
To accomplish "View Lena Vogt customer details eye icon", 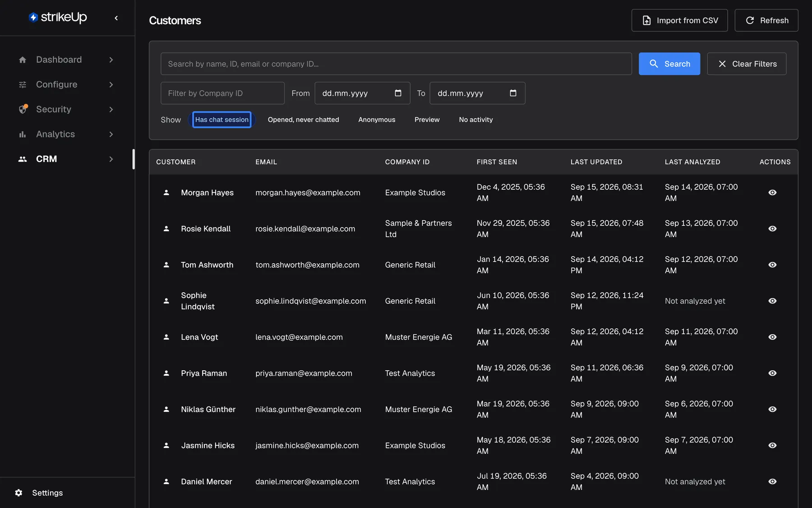I will [772, 337].
